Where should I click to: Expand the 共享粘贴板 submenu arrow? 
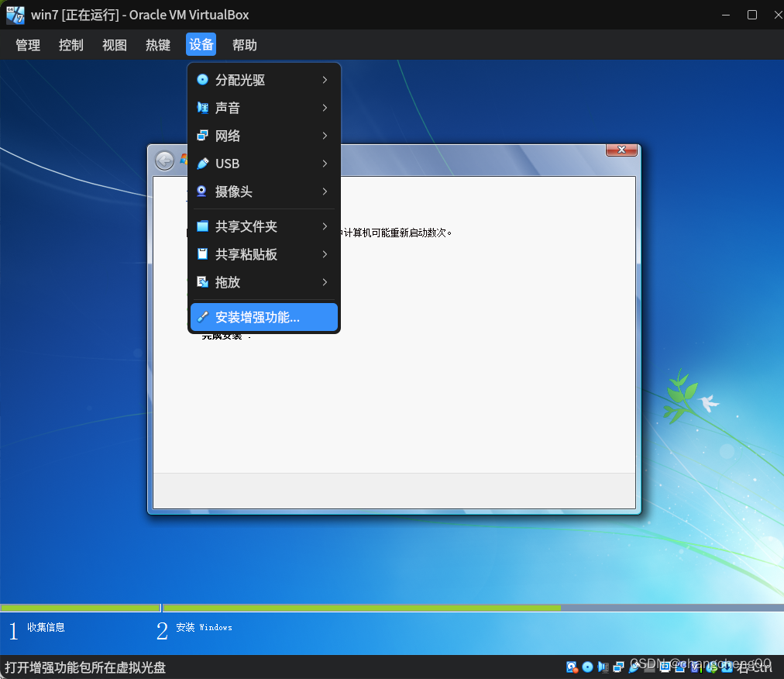(x=325, y=254)
